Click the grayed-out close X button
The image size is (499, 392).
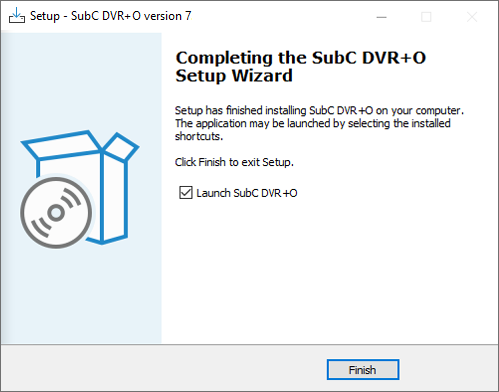pos(472,17)
